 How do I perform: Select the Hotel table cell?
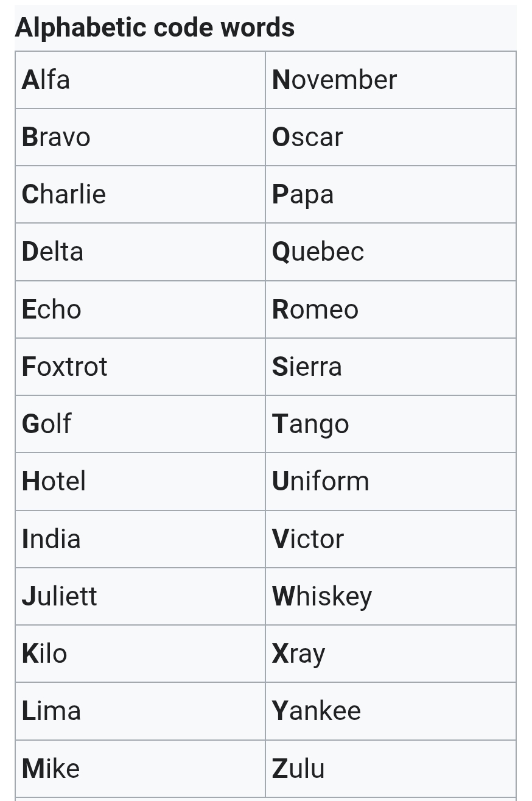click(54, 481)
